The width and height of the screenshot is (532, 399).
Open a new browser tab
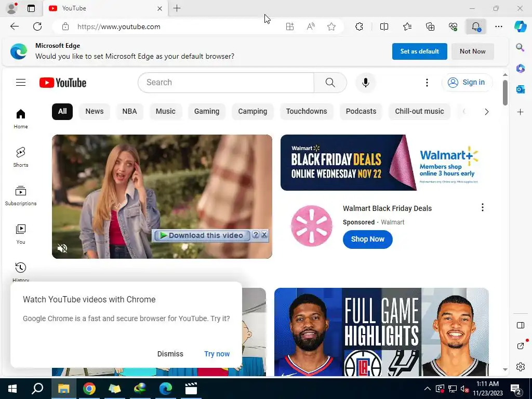tap(177, 8)
